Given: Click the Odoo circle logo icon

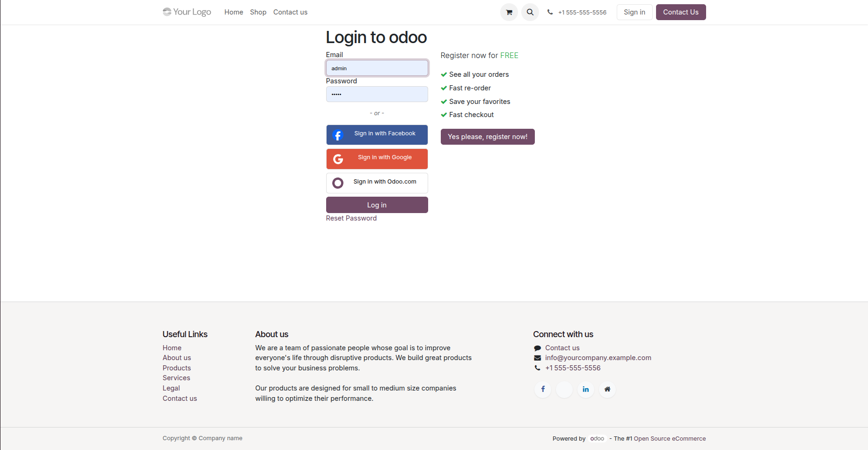Looking at the screenshot, I should pyautogui.click(x=338, y=183).
